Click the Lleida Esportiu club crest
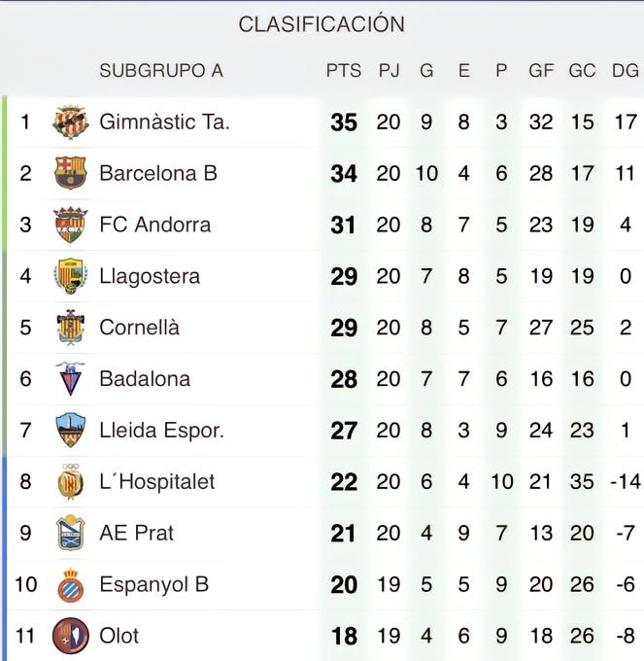The image size is (644, 661). 70,430
